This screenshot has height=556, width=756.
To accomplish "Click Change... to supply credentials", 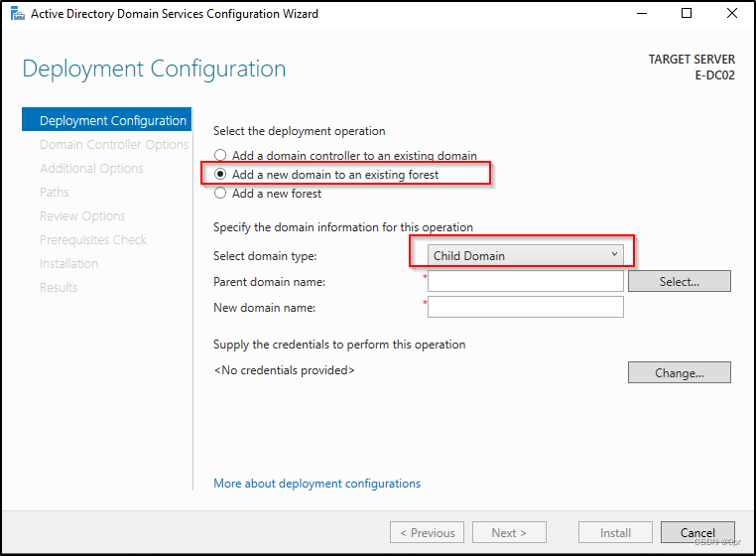I will pyautogui.click(x=680, y=372).
